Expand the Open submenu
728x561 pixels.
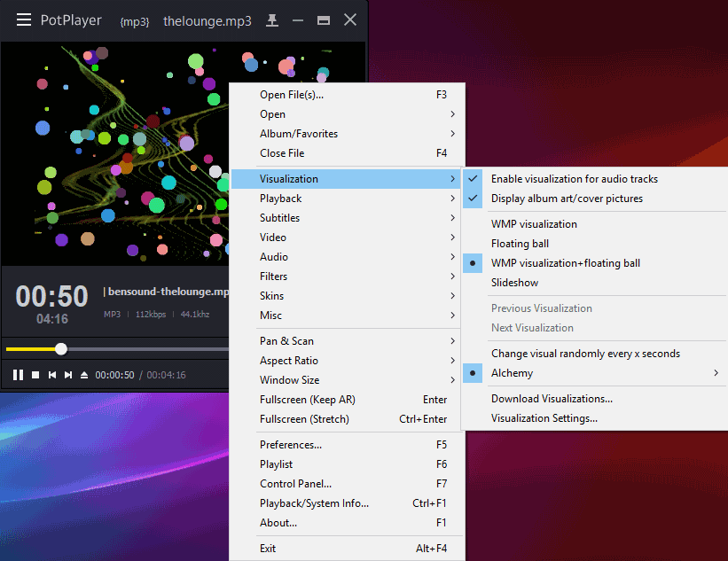tap(346, 114)
